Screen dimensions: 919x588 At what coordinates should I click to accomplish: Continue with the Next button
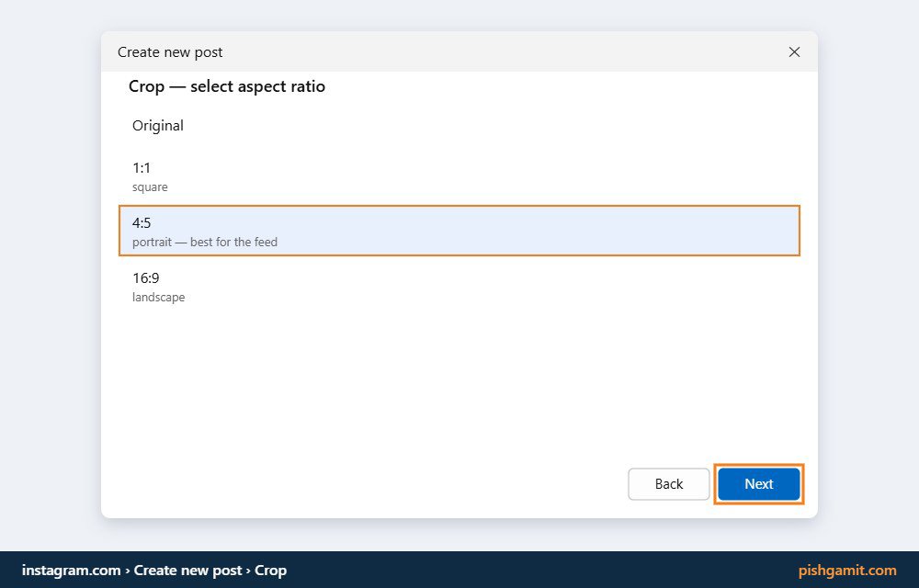tap(759, 484)
